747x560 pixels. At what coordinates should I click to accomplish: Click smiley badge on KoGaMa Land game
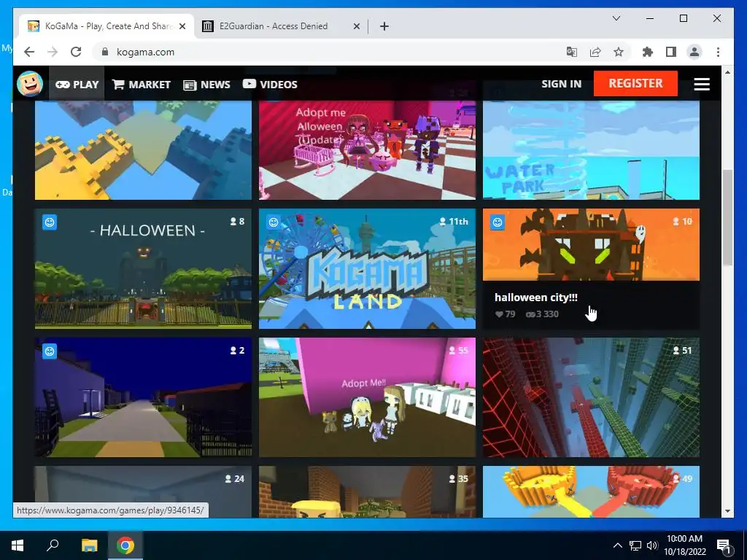[274, 222]
